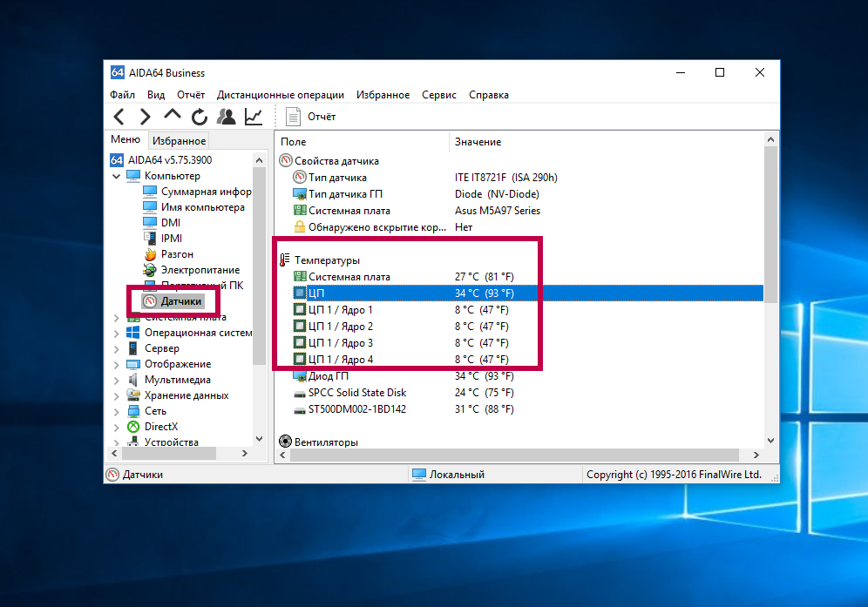
Task: Select Разгон in the tree
Action: 177,254
